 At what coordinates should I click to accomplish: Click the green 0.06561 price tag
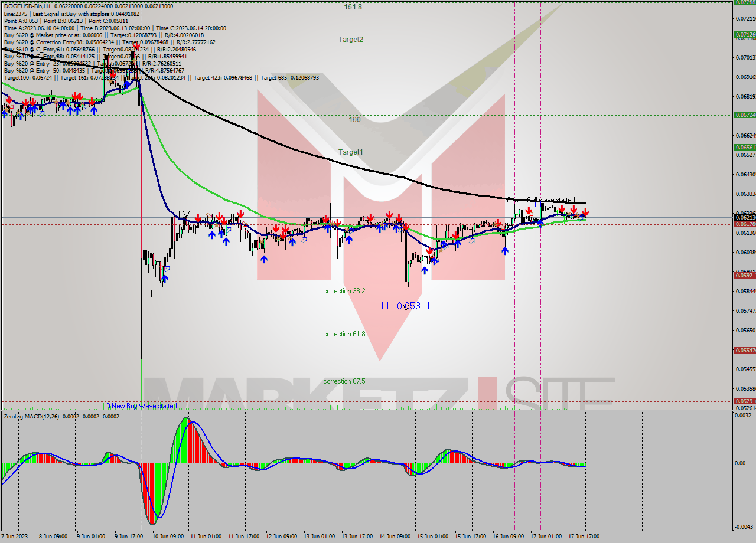(744, 147)
